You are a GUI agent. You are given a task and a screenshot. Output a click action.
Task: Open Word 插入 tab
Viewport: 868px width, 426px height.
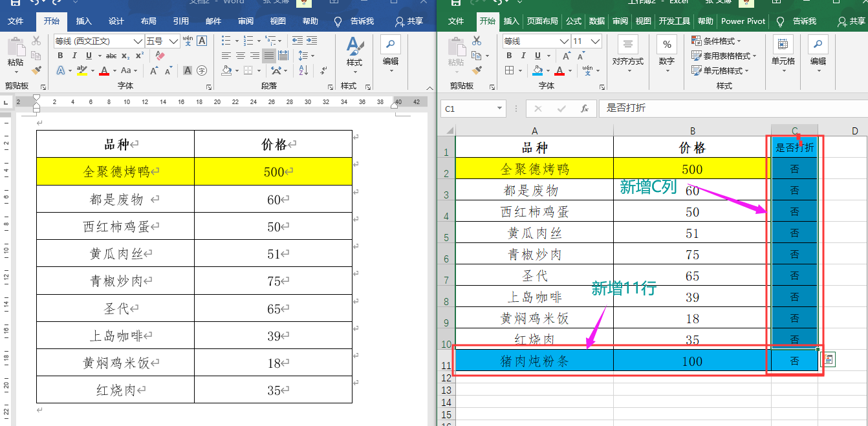(83, 21)
